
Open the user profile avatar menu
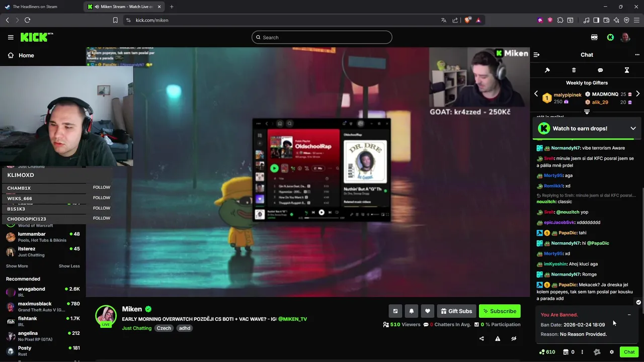coord(625,37)
